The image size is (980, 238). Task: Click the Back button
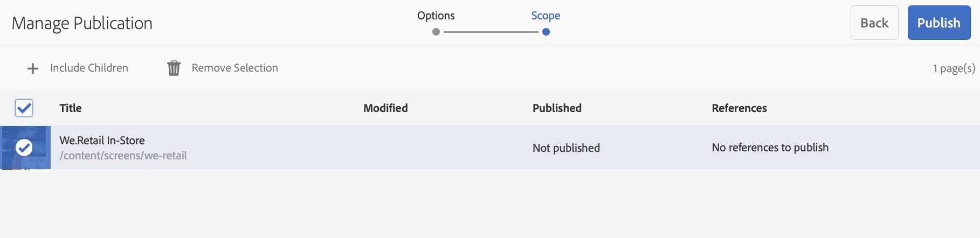874,23
